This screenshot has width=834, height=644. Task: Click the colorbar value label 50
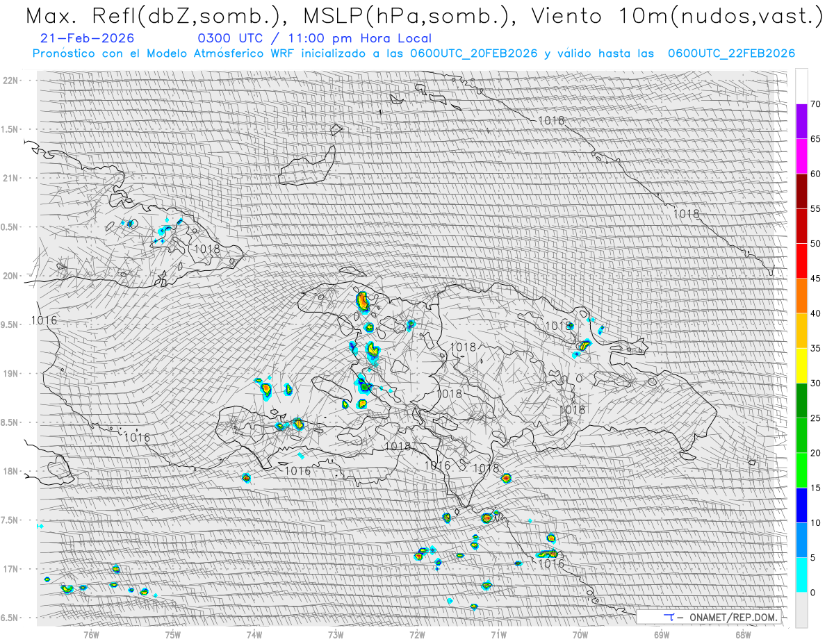click(817, 244)
